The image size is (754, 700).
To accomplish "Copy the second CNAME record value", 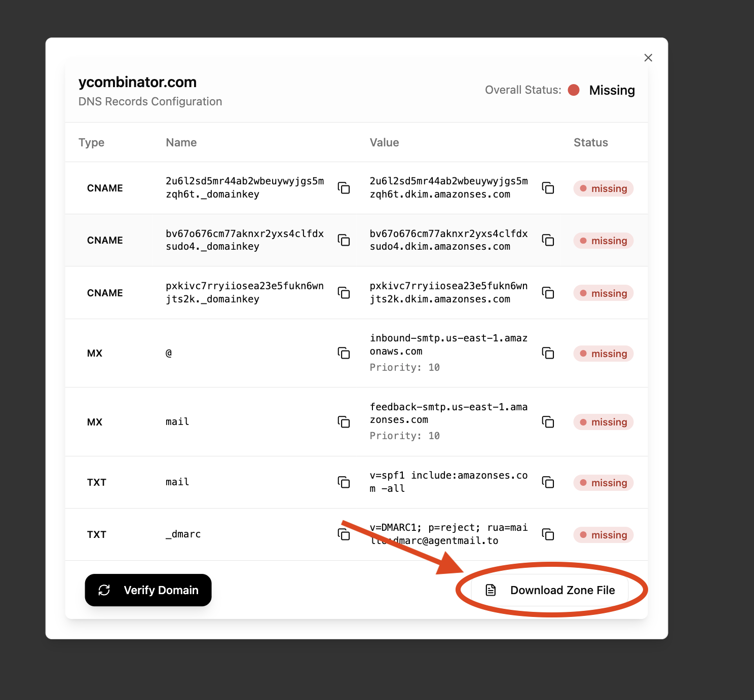I will (x=548, y=240).
